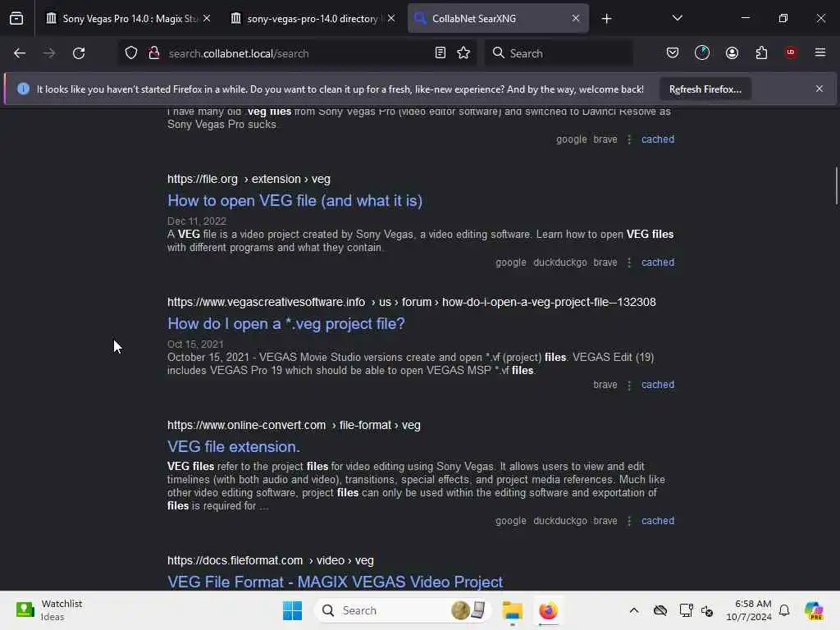Expand more options for top result

click(x=629, y=139)
